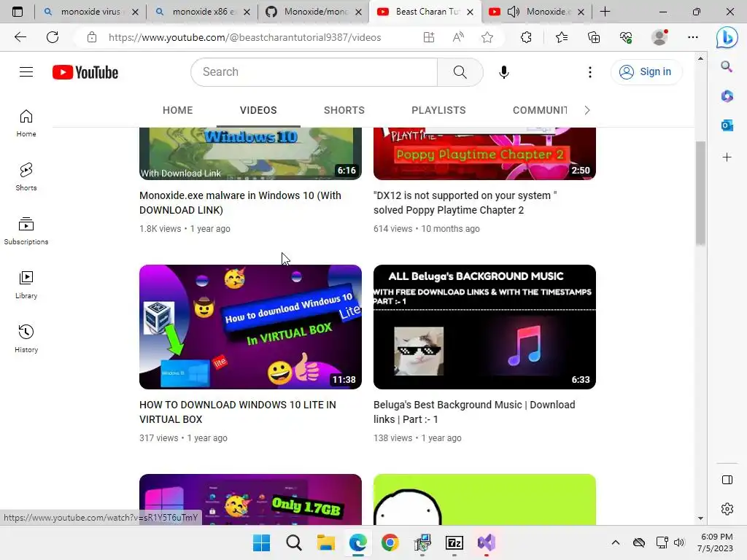Mute the Monoxide tab speaker icon

point(513,12)
